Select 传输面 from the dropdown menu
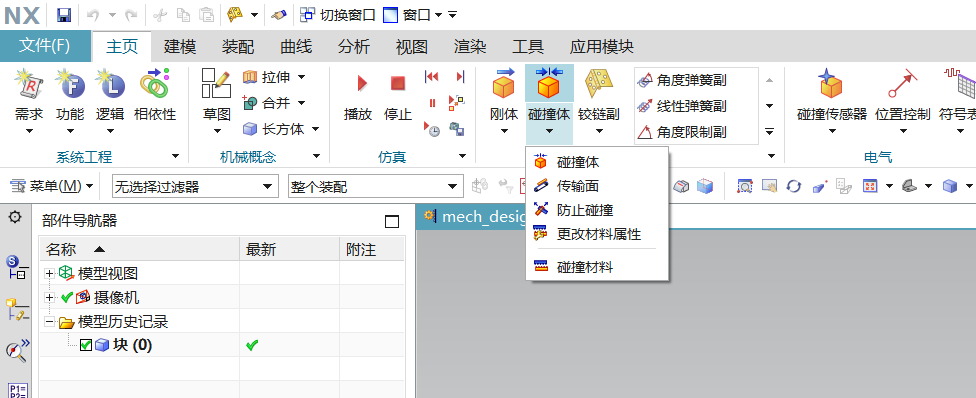The image size is (976, 398). tap(597, 186)
